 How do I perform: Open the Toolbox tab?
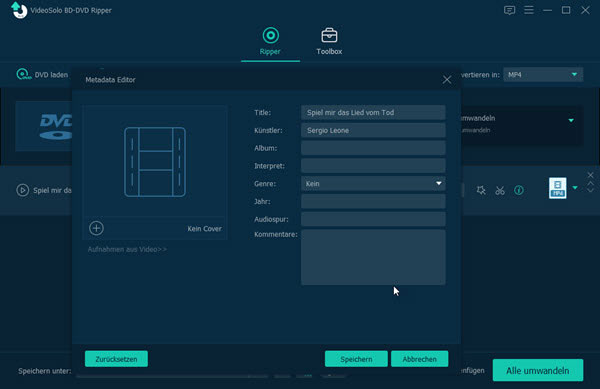[x=329, y=41]
